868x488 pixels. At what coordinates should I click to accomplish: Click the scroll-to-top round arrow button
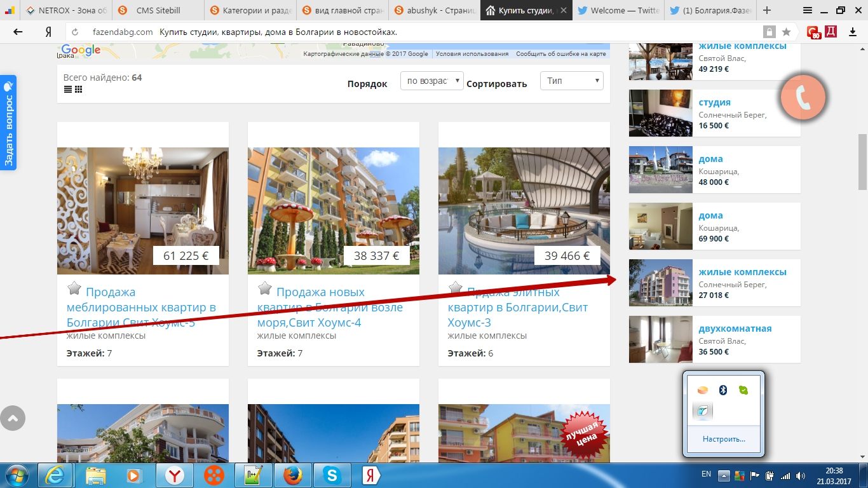coord(13,418)
